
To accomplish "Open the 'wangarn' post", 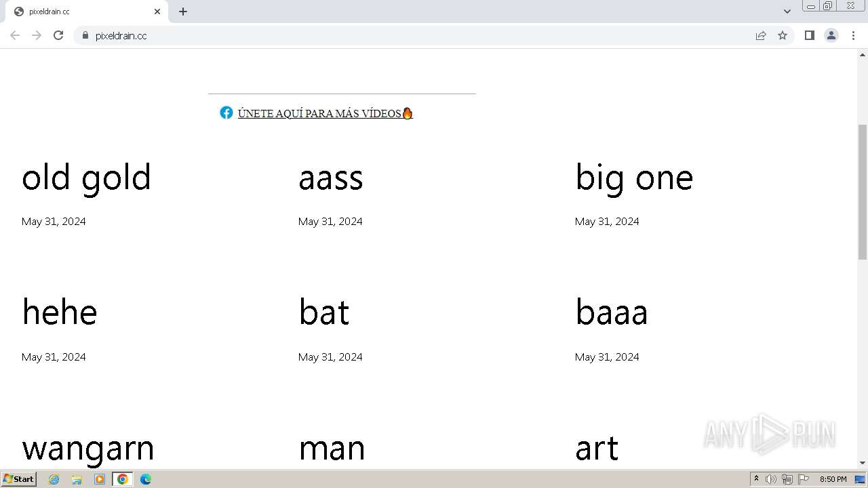I will [x=88, y=449].
